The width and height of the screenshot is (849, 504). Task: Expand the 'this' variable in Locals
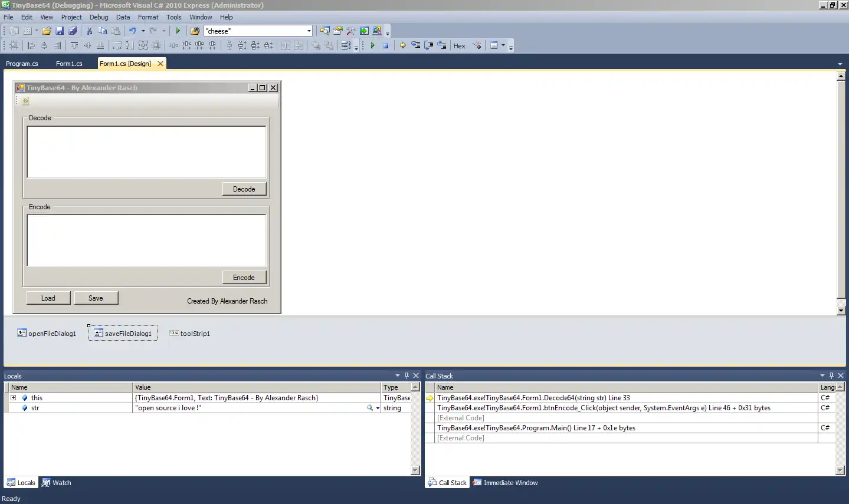(x=13, y=398)
